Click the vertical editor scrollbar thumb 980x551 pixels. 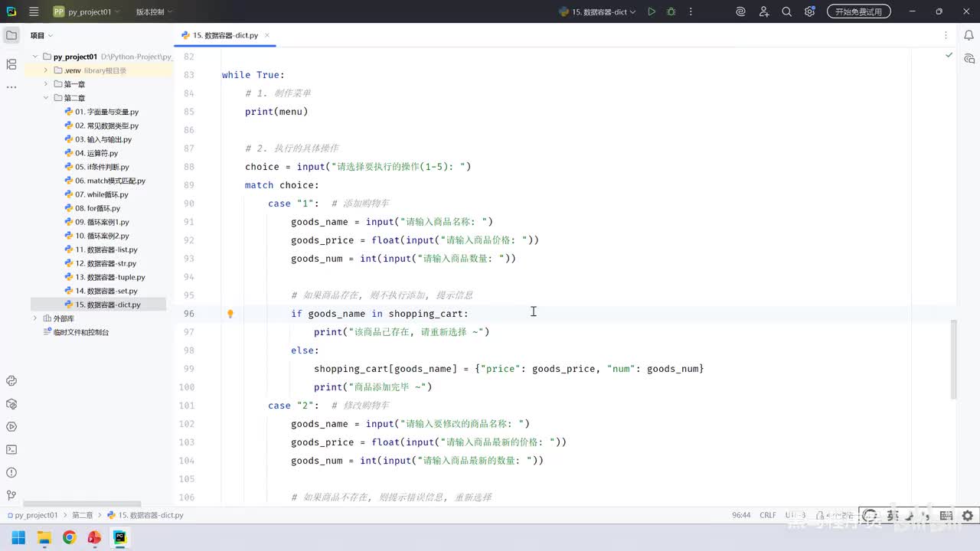click(x=953, y=360)
